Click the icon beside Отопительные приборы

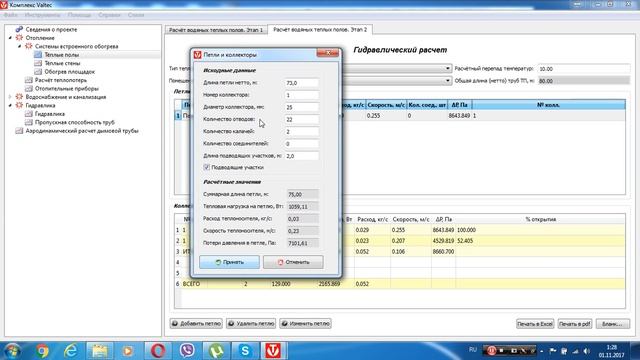click(x=29, y=89)
